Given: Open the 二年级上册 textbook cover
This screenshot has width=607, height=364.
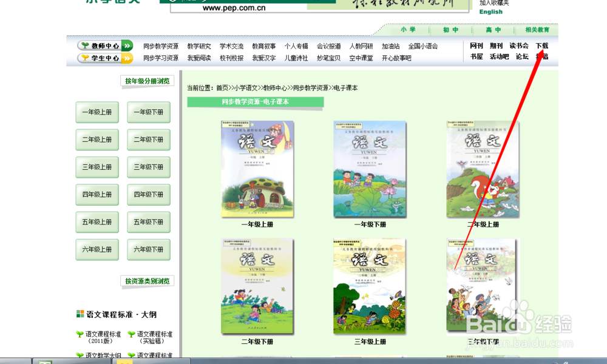Looking at the screenshot, I should [x=483, y=169].
